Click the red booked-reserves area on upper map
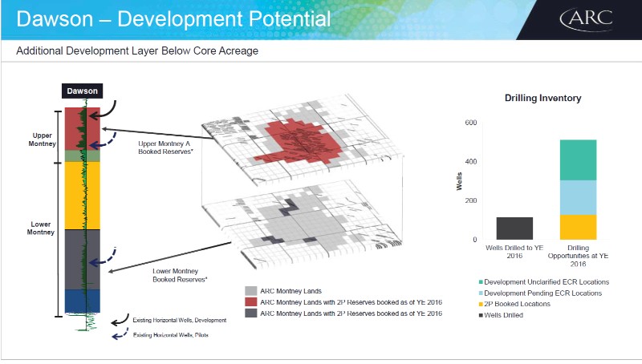The image size is (642, 364). click(303, 141)
